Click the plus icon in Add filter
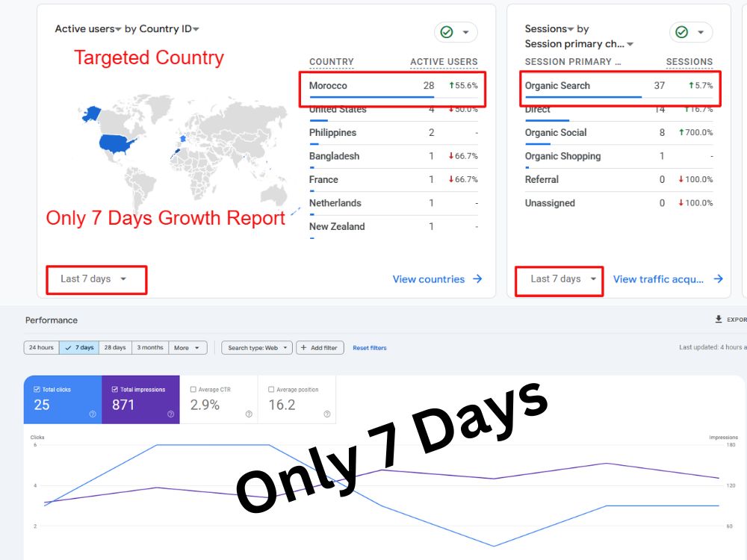This screenshot has height=560, width=747. click(x=303, y=348)
